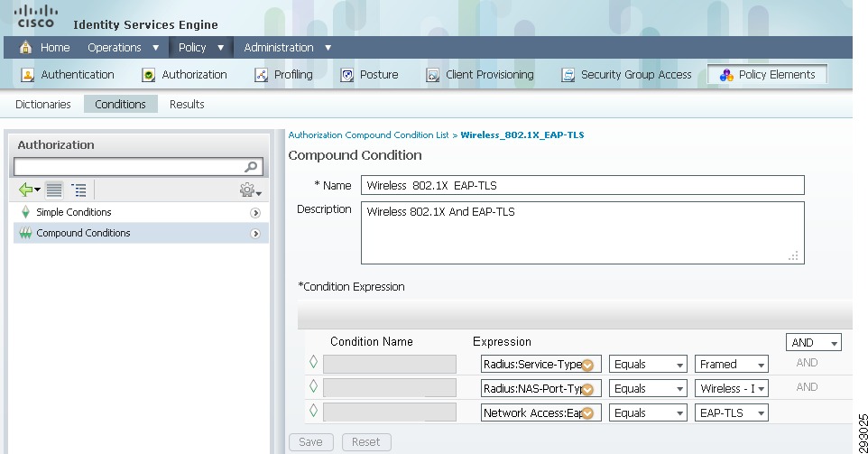This screenshot has height=454, width=868.
Task: Click the Description resize grip
Action: (794, 255)
